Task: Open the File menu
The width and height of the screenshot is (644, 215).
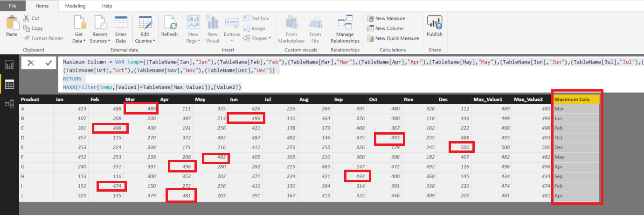Action: (x=13, y=6)
